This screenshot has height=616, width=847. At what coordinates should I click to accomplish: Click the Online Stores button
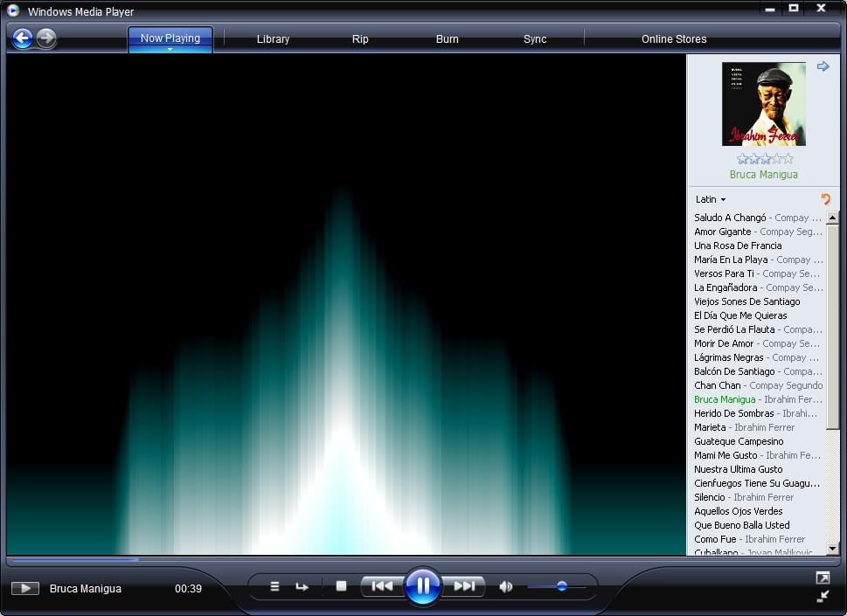(673, 38)
